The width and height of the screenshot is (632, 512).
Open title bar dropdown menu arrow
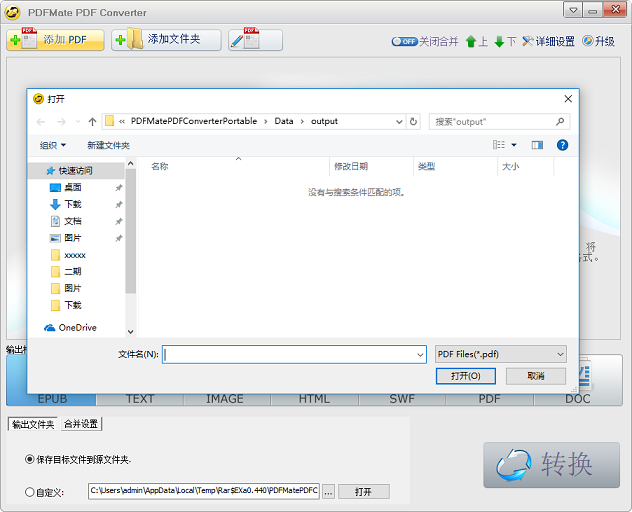click(573, 10)
